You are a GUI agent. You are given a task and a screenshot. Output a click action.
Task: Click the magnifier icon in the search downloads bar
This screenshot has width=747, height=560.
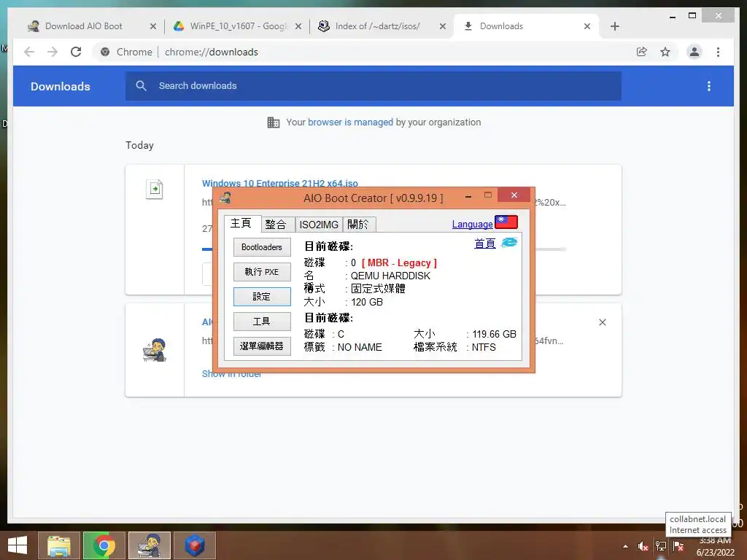click(141, 86)
